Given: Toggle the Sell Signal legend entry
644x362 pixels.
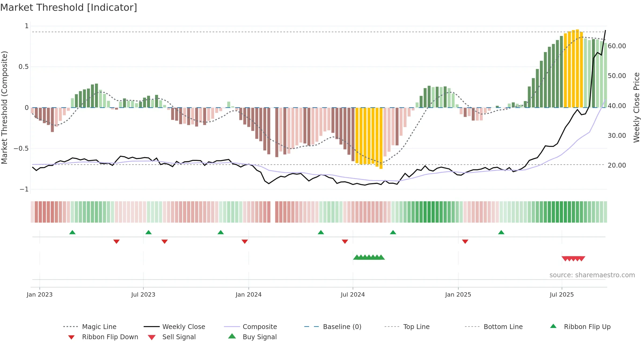Looking at the screenshot, I should tap(172, 337).
